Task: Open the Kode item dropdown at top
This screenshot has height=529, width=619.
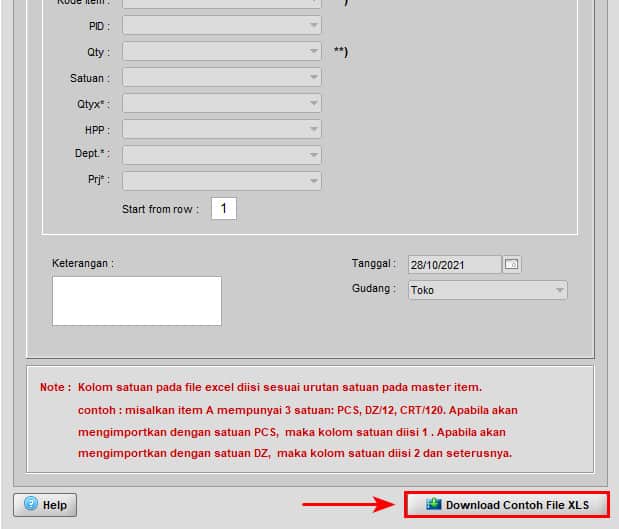Action: 314,3
